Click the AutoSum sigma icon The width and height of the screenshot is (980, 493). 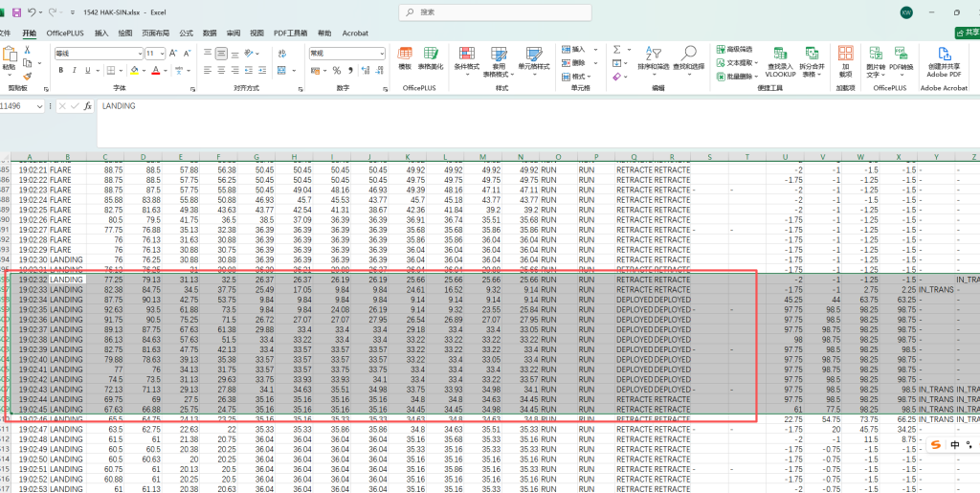click(x=616, y=49)
